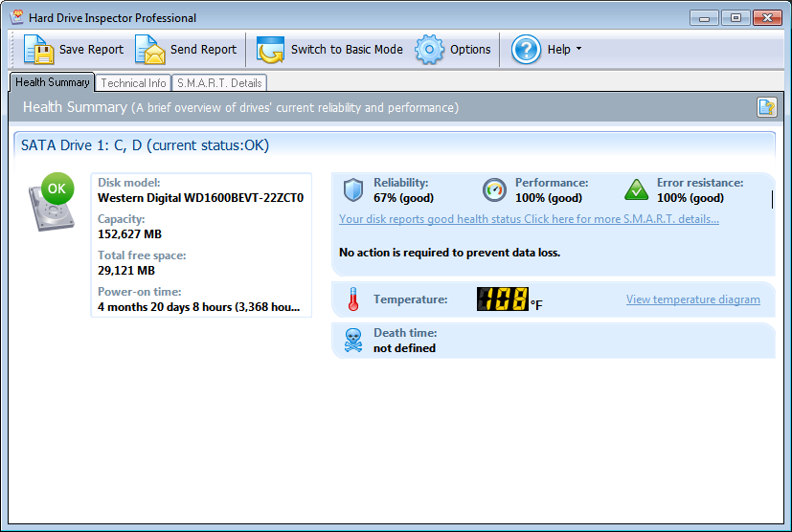792x532 pixels.
Task: Click the Reliability 67% (good) value
Action: [x=403, y=198]
